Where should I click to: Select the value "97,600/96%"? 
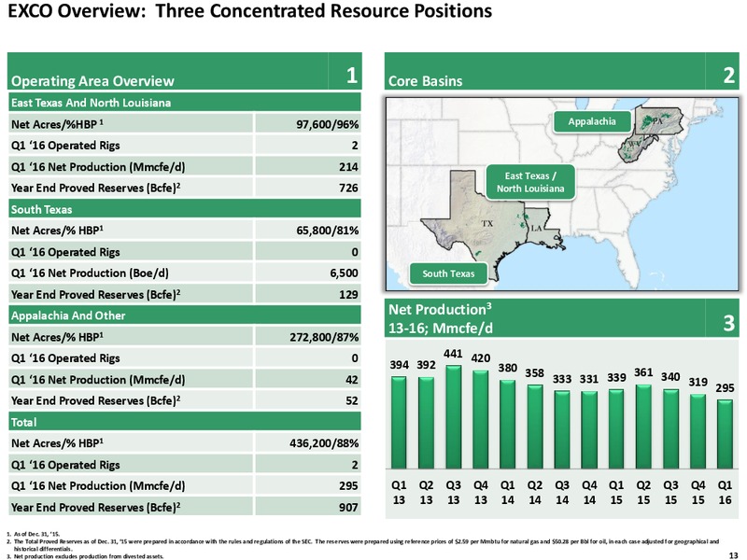pos(328,125)
